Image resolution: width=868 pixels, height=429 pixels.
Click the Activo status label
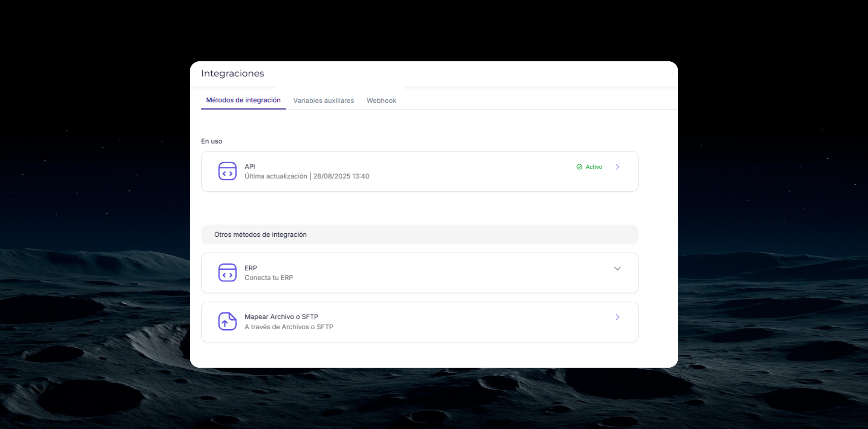[x=594, y=167]
